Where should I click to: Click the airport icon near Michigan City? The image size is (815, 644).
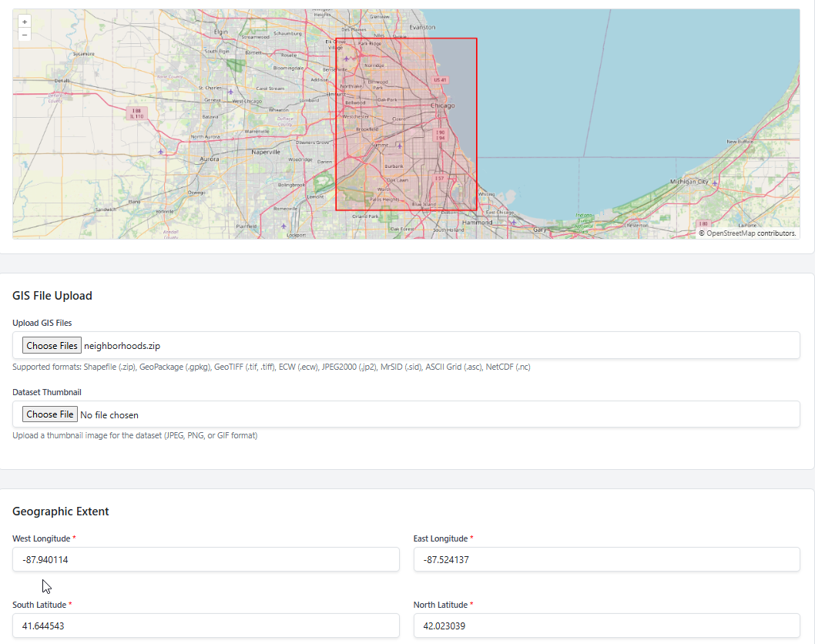click(x=716, y=183)
